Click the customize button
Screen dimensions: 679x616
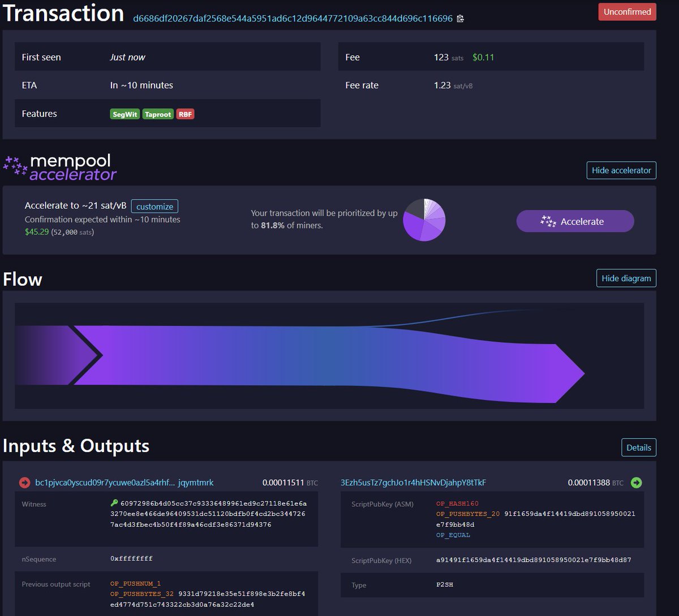[154, 206]
